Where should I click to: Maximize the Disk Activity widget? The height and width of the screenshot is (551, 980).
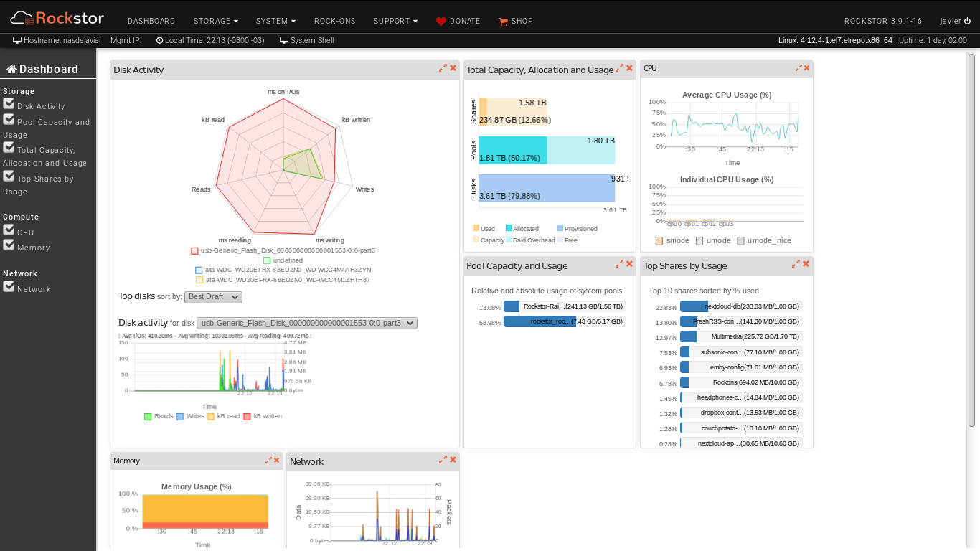pyautogui.click(x=443, y=68)
